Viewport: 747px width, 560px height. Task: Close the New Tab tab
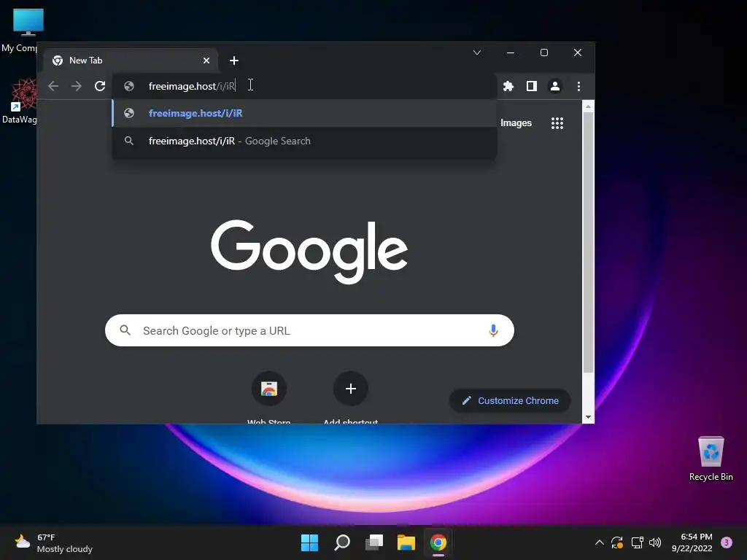click(x=206, y=61)
